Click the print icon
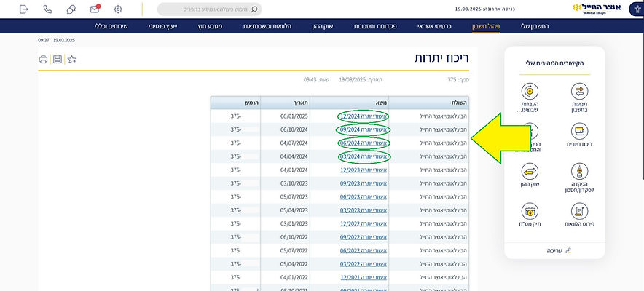The width and height of the screenshot is (644, 291). (43, 60)
